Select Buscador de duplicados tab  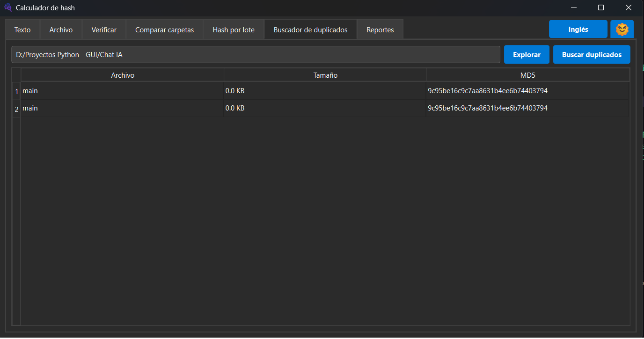[310, 30]
